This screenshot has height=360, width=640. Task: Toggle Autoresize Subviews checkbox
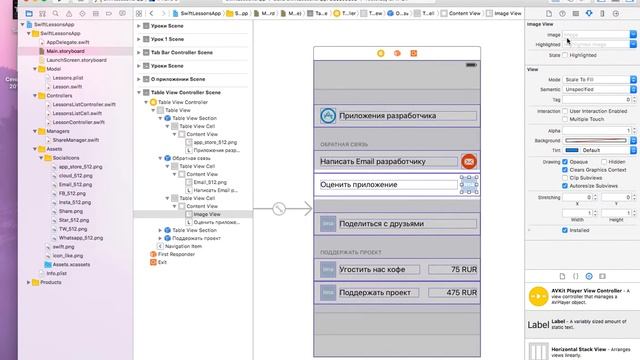(x=565, y=186)
